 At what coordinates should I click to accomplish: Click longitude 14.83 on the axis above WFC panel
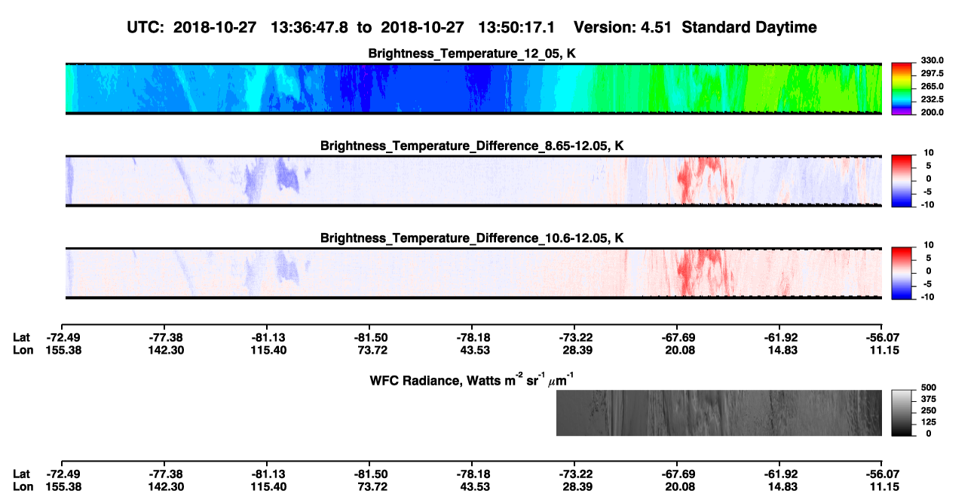(x=779, y=350)
